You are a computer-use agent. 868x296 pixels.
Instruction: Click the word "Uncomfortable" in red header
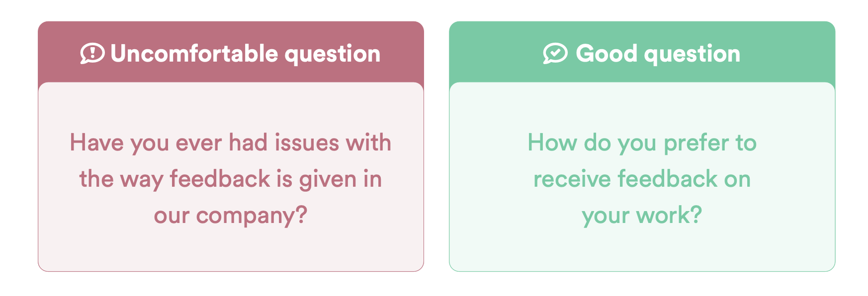click(194, 54)
